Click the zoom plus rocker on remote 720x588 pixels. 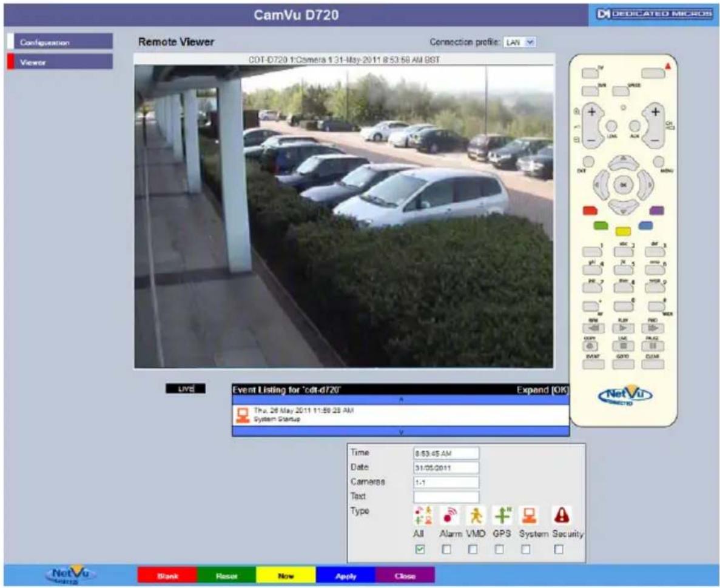tap(592, 112)
